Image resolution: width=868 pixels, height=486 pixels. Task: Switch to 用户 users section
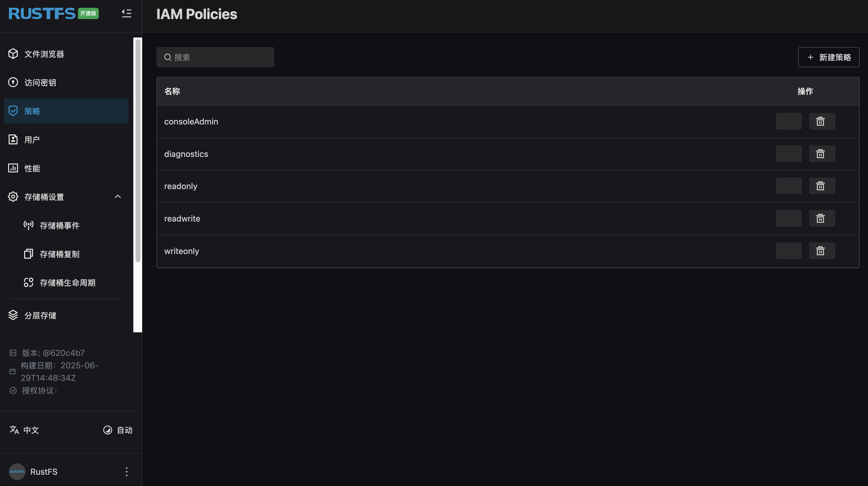[x=32, y=140]
